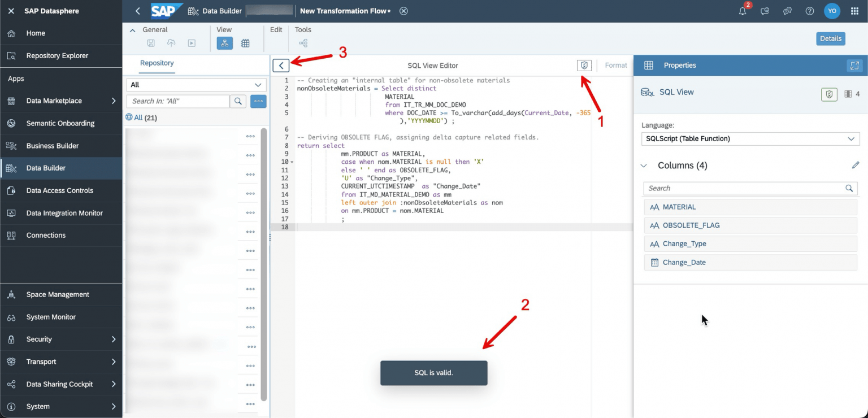
Task: Click the blue filter options ellipsis button
Action: tap(258, 101)
